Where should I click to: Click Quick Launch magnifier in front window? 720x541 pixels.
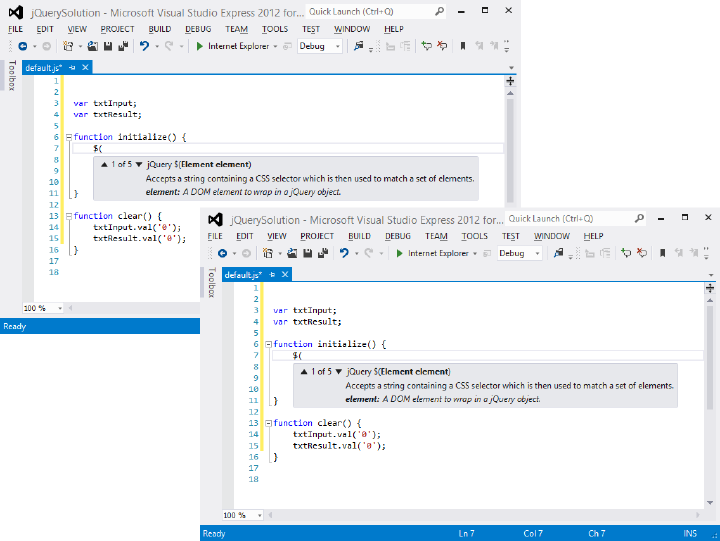[x=639, y=219]
